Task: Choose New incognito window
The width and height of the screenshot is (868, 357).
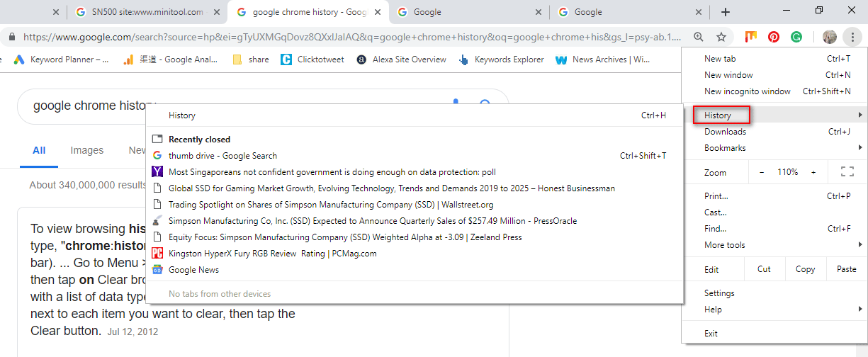Action: pos(774,91)
